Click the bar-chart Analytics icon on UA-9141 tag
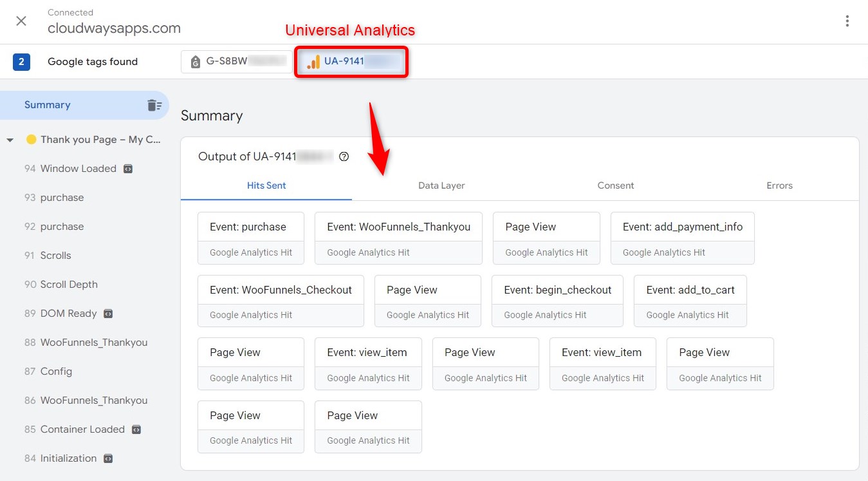The height and width of the screenshot is (481, 868). tap(313, 62)
